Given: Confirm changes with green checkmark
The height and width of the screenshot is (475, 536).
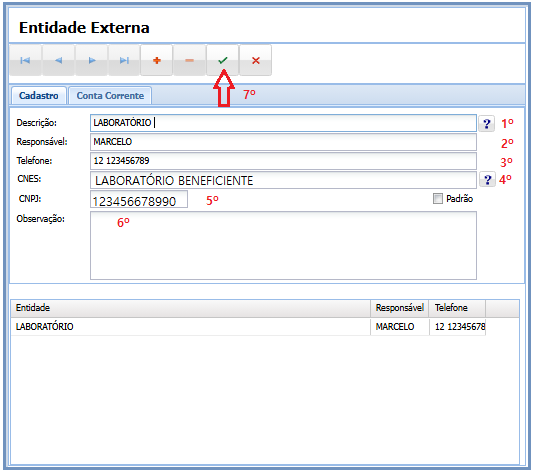Looking at the screenshot, I should pyautogui.click(x=223, y=60).
